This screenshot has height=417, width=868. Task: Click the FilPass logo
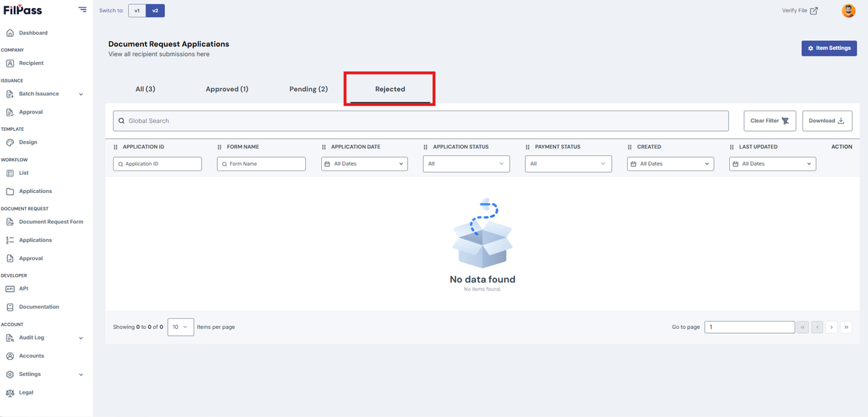[x=22, y=10]
